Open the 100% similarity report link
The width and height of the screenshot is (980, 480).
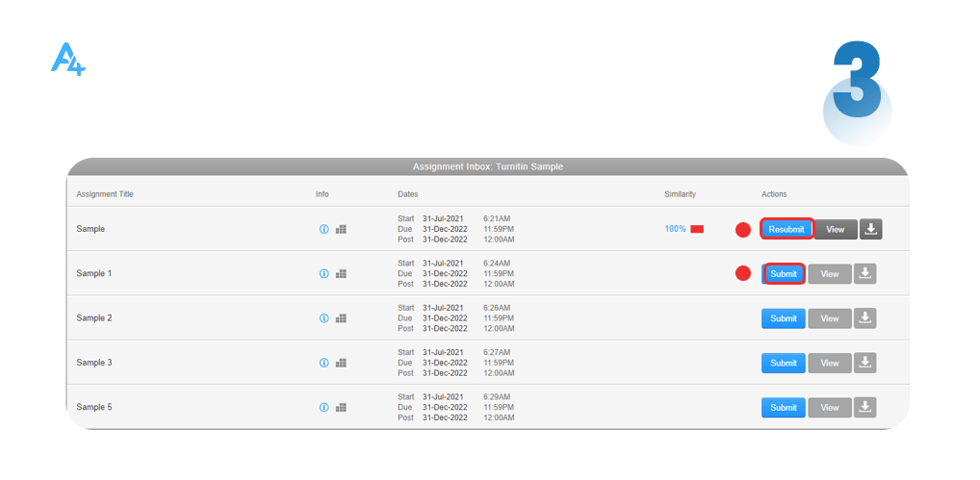pos(675,229)
